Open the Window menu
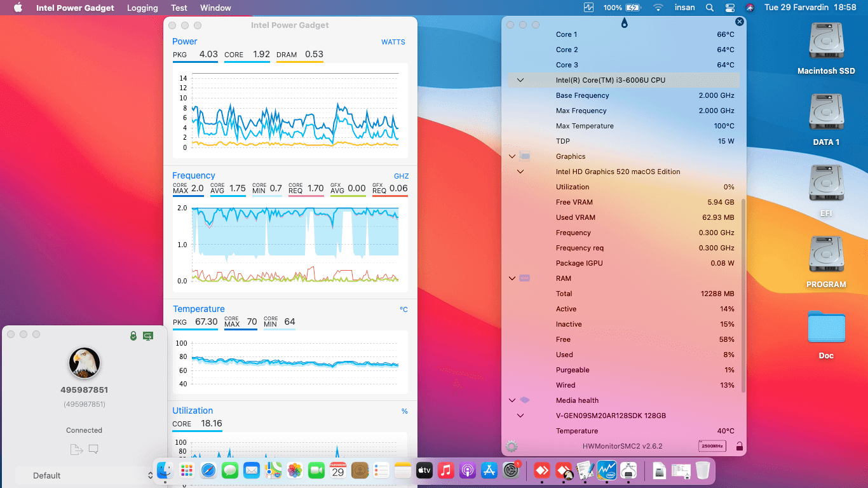868x488 pixels. pyautogui.click(x=215, y=8)
